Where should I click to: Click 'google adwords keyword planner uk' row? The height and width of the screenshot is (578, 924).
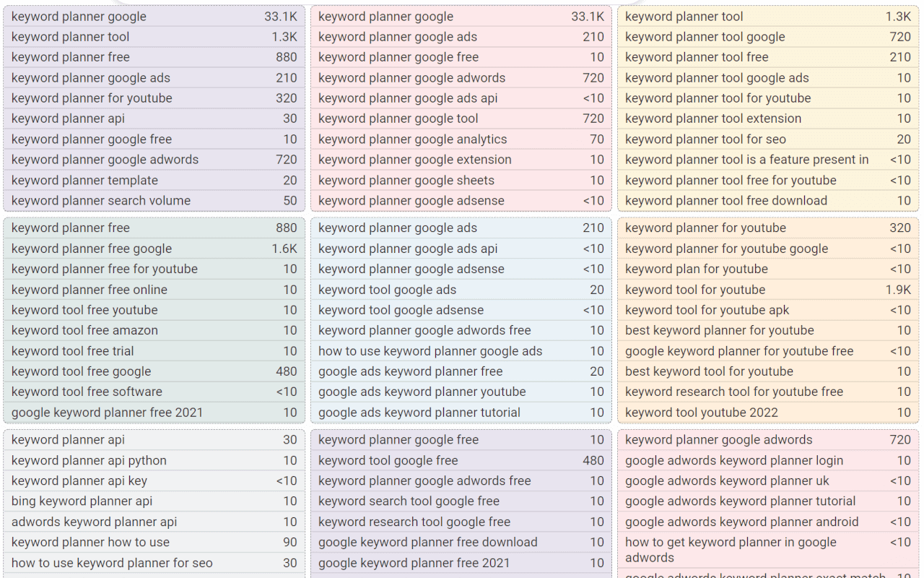point(768,480)
